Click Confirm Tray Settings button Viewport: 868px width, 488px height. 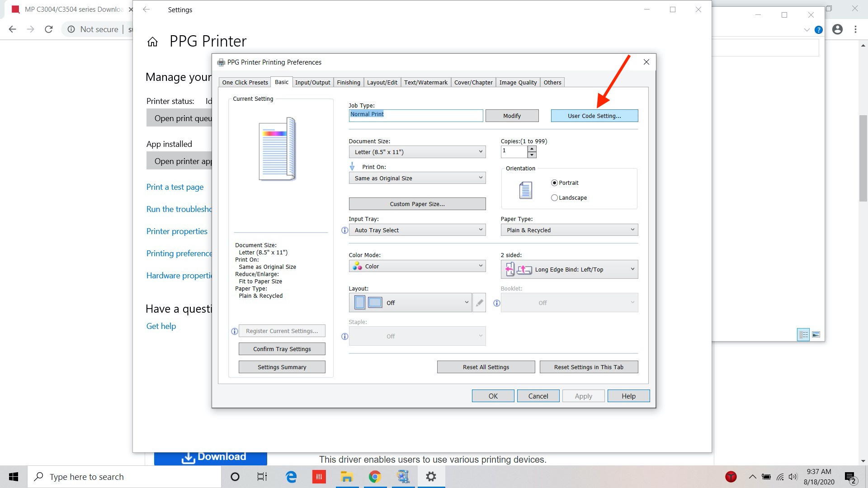282,349
